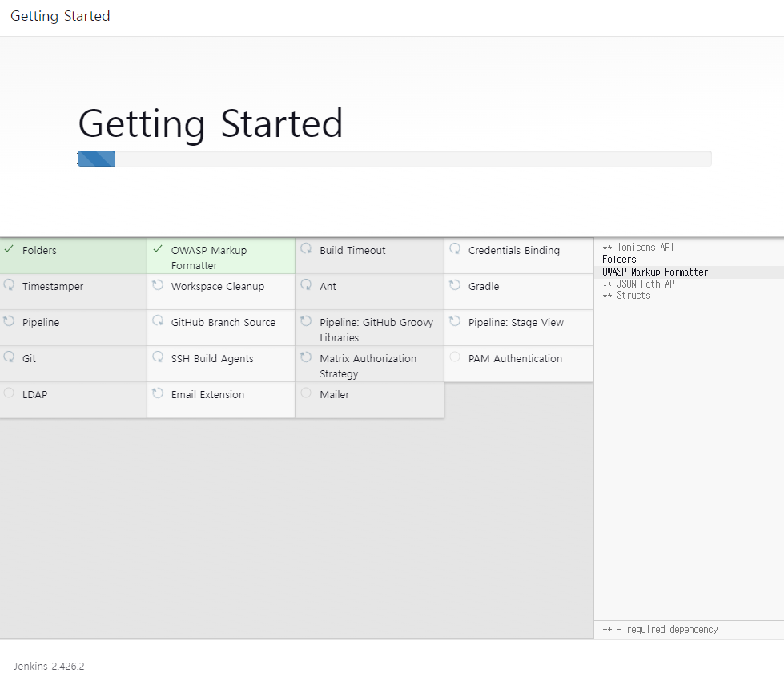The image size is (784, 677).
Task: Click the spinner icon next to Ant
Action: (x=306, y=284)
